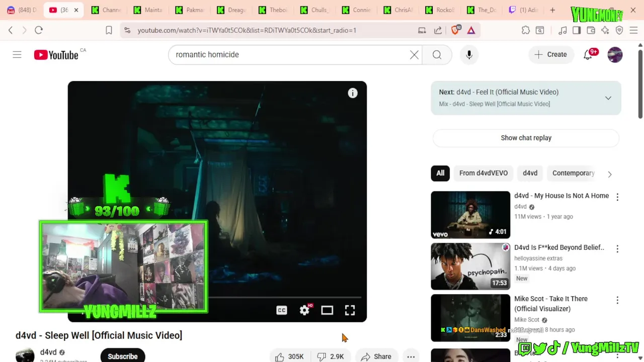
Task: Open the account avatar menu
Action: click(615, 55)
